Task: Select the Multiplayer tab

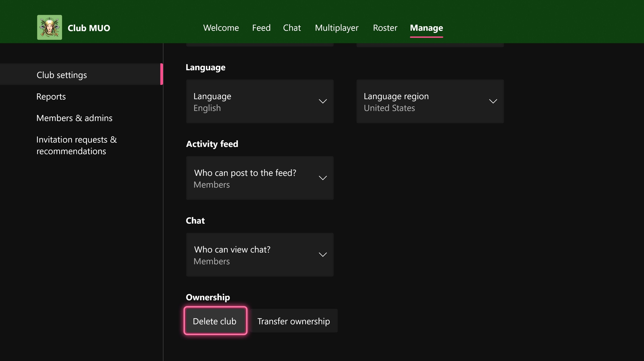Action: pos(336,28)
